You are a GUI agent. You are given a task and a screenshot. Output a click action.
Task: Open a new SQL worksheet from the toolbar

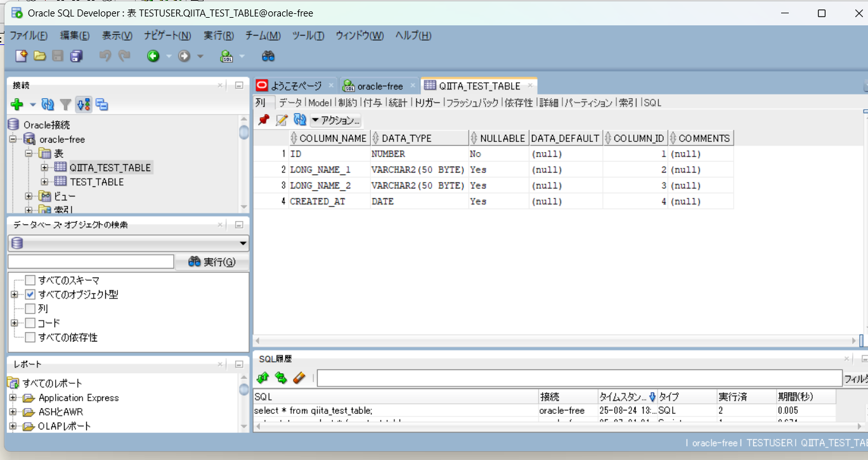point(227,56)
